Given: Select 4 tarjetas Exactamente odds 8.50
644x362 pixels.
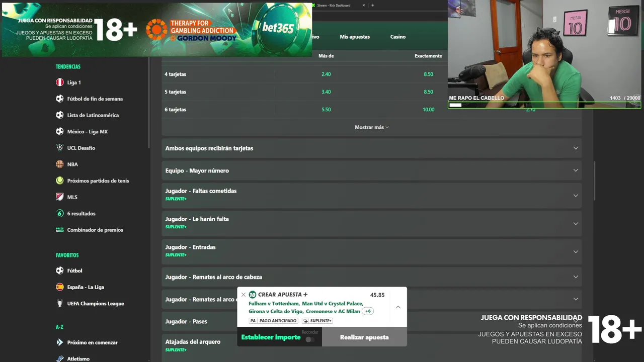Looking at the screenshot, I should coord(428,74).
